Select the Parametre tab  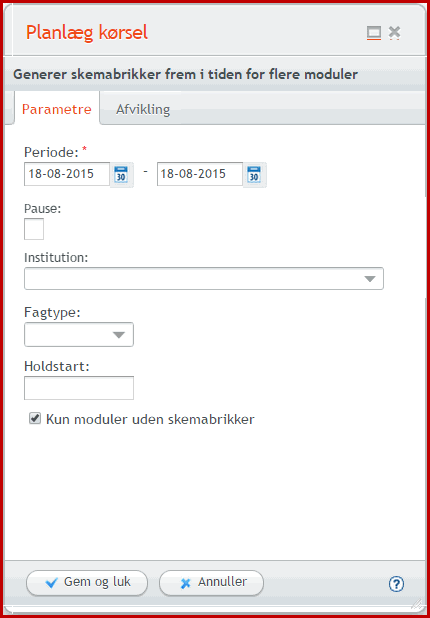tap(57, 109)
